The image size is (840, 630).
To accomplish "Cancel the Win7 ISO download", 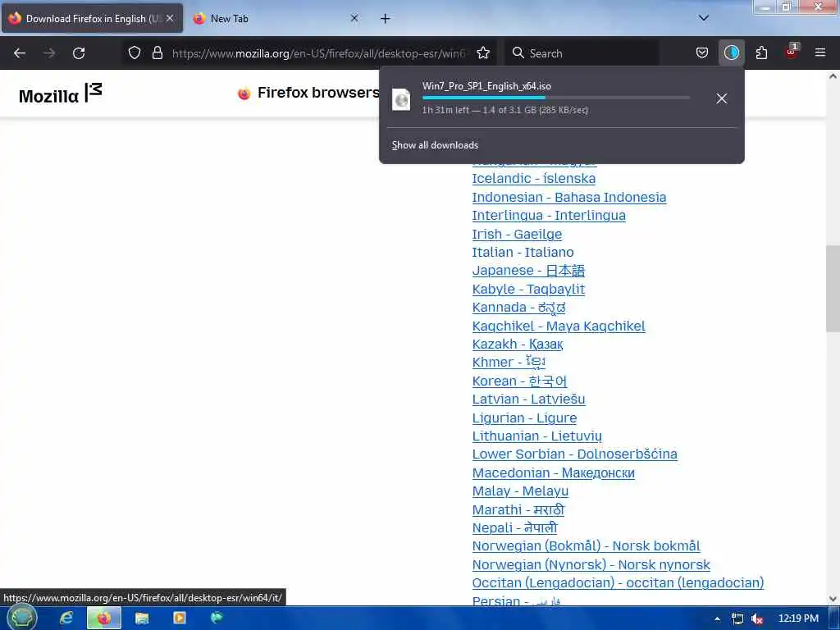I will coord(722,98).
